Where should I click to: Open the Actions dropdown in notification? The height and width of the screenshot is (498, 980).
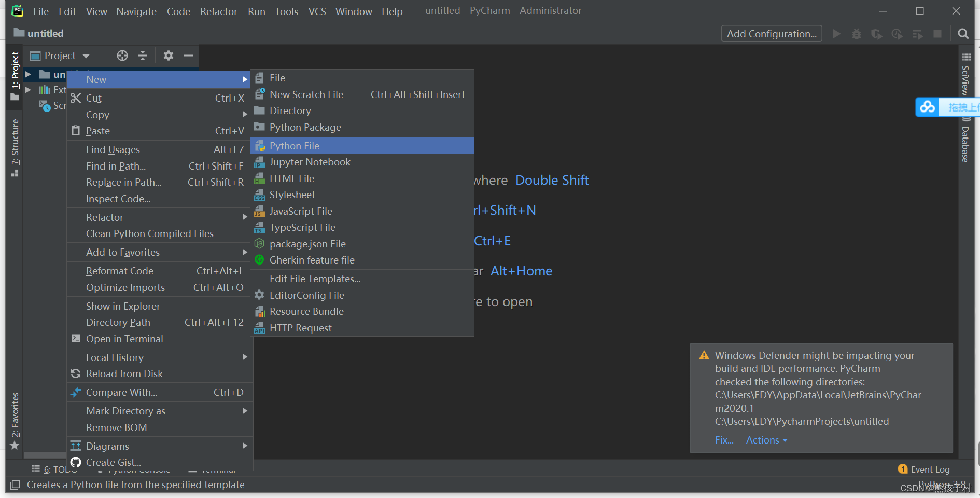click(766, 440)
